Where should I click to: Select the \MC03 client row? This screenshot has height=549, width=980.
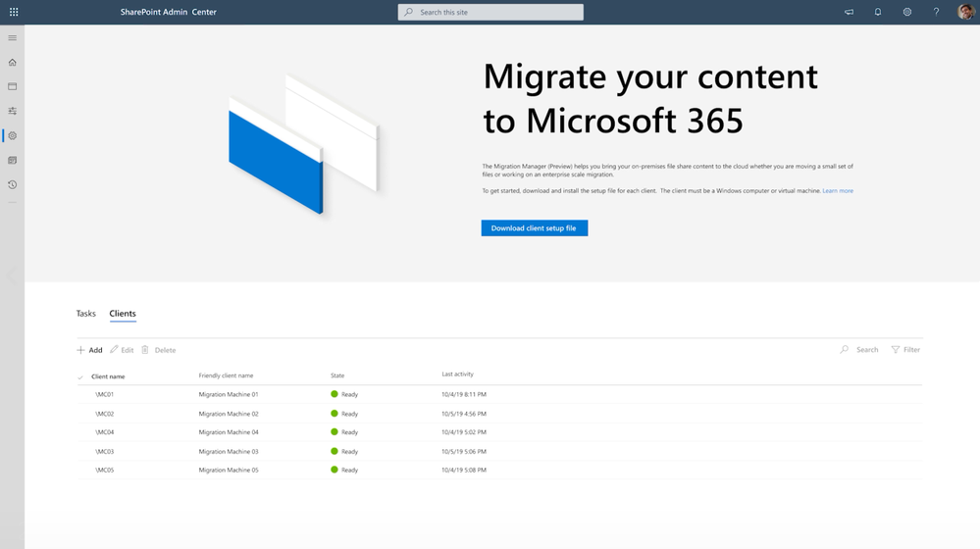499,452
